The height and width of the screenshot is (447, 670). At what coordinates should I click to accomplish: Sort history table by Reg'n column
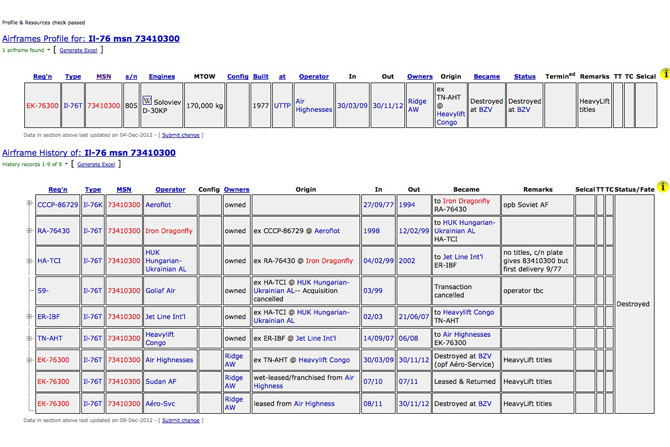pyautogui.click(x=58, y=189)
